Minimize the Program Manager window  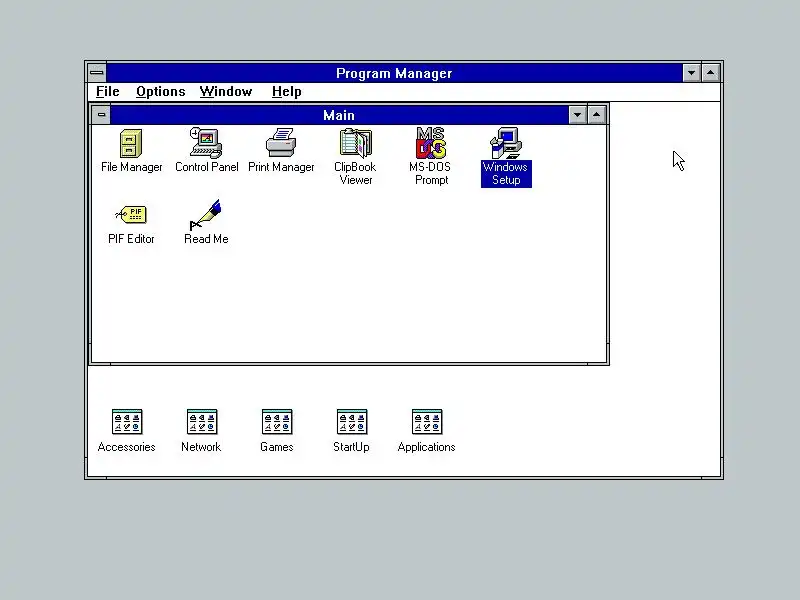pos(691,73)
